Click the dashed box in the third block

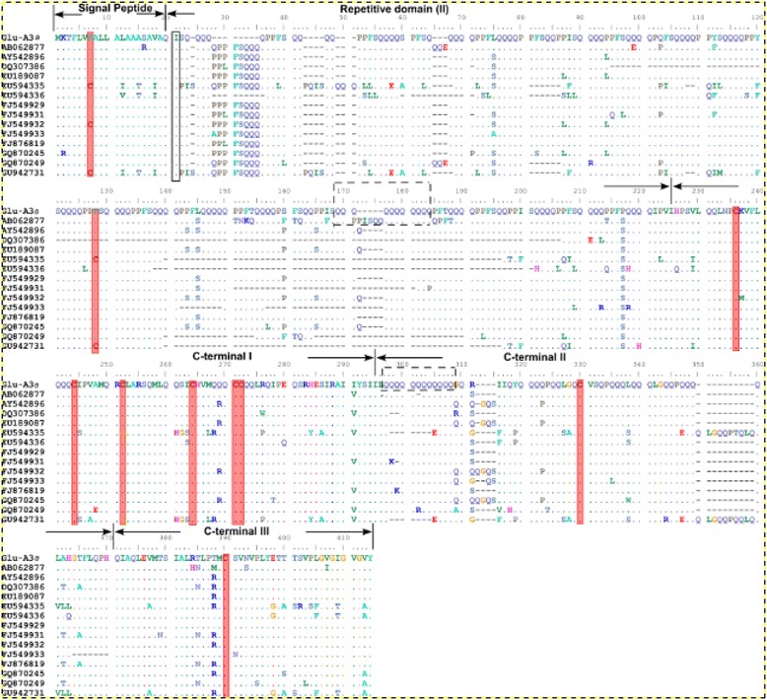click(x=418, y=379)
